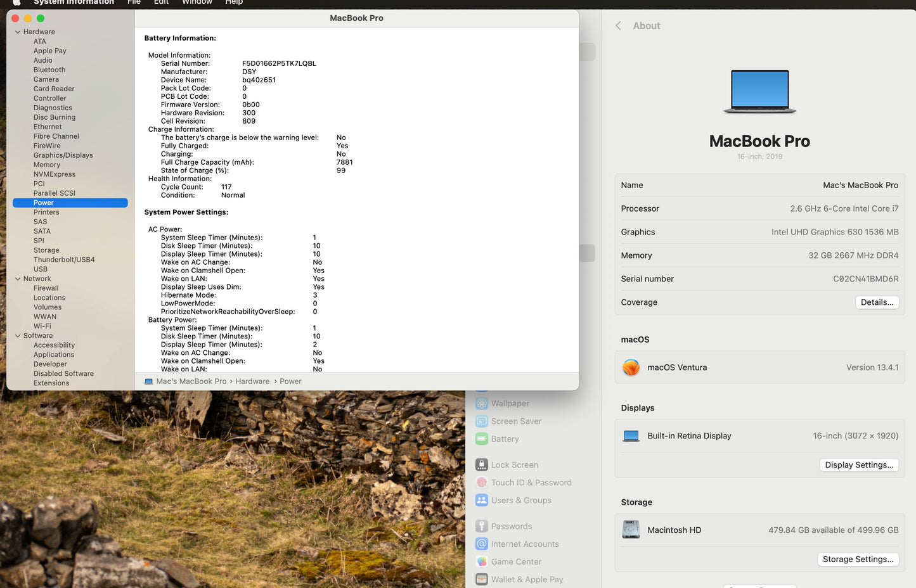Image resolution: width=916 pixels, height=588 pixels.
Task: Open the Window menu in menu bar
Action: click(x=197, y=3)
